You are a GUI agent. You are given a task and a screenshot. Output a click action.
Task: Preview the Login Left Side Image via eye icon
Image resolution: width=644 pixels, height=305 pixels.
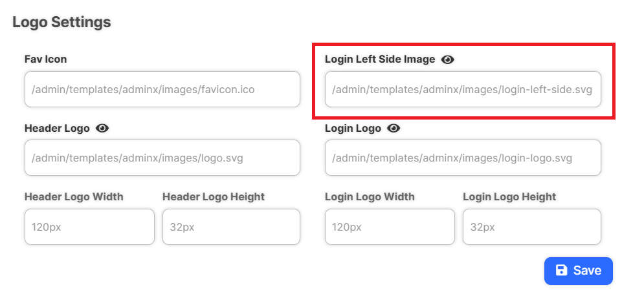(x=448, y=60)
